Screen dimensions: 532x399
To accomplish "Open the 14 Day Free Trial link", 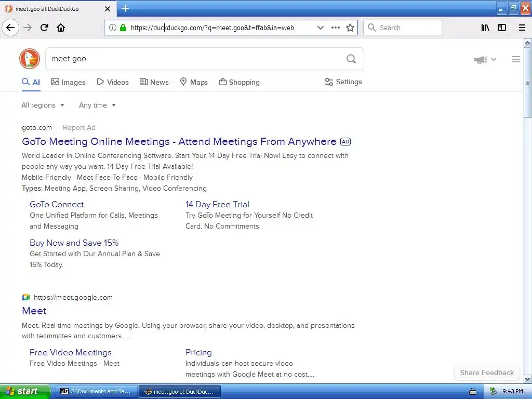I will [x=218, y=204].
